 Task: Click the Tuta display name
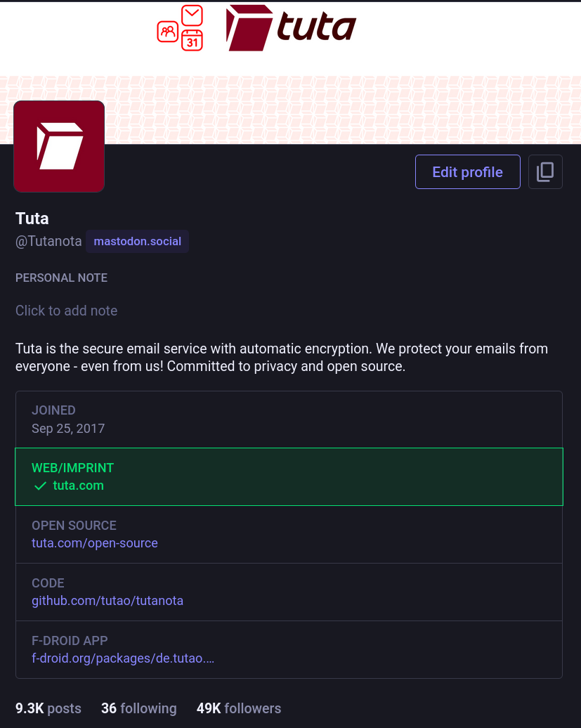tap(32, 219)
